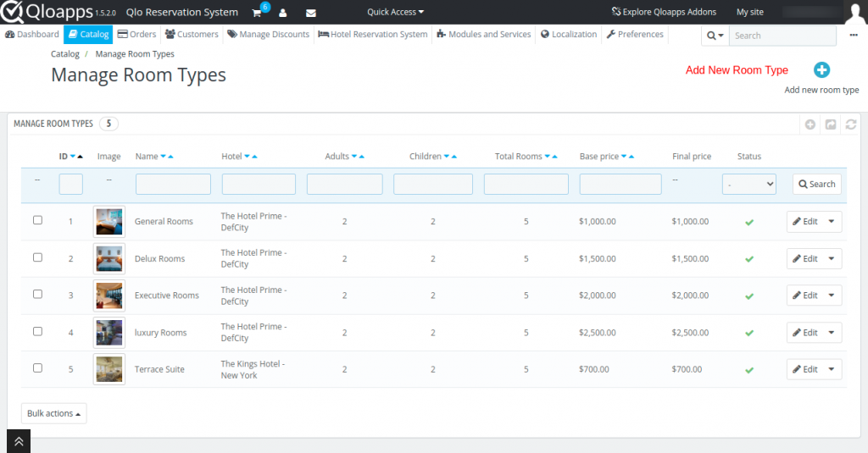The width and height of the screenshot is (868, 453).
Task: Check the Executive Rooms row checkbox
Action: [37, 295]
